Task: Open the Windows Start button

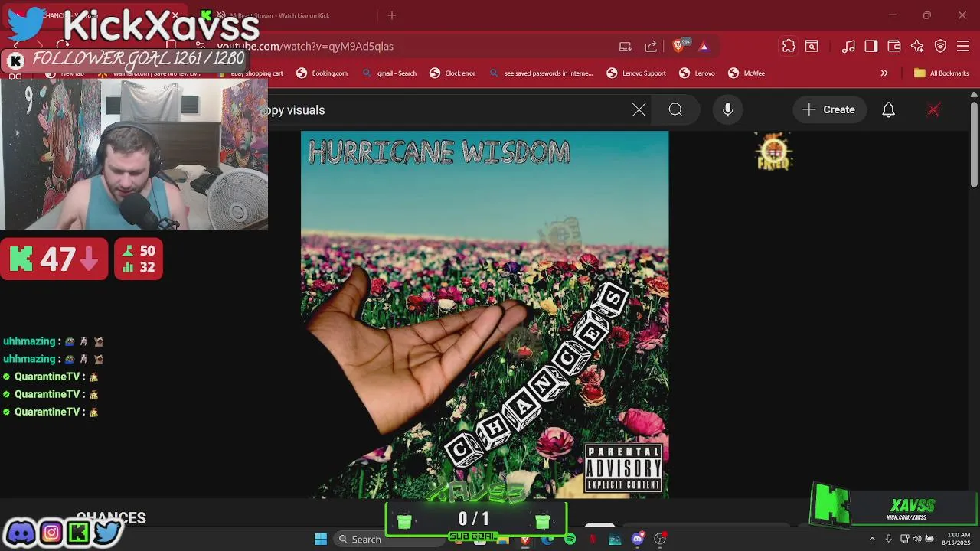Action: tap(321, 539)
